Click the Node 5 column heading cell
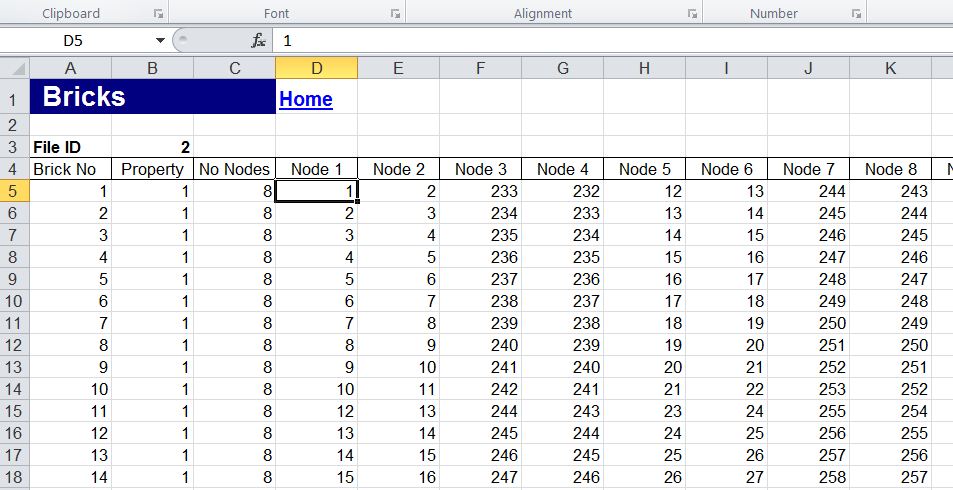 click(x=644, y=169)
